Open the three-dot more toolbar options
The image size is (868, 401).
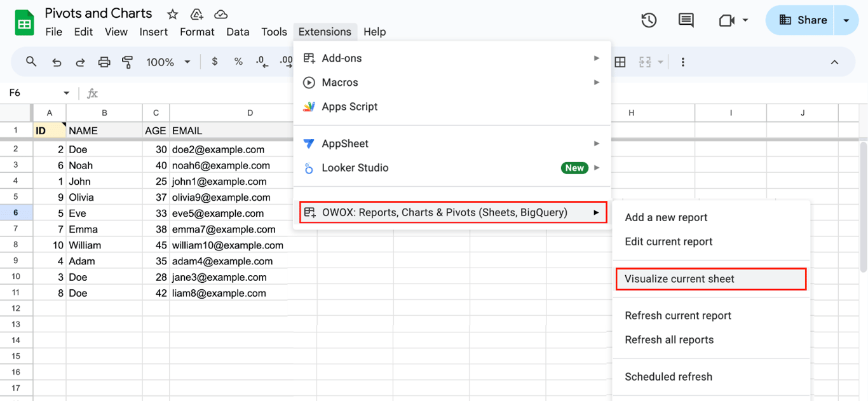tap(683, 62)
